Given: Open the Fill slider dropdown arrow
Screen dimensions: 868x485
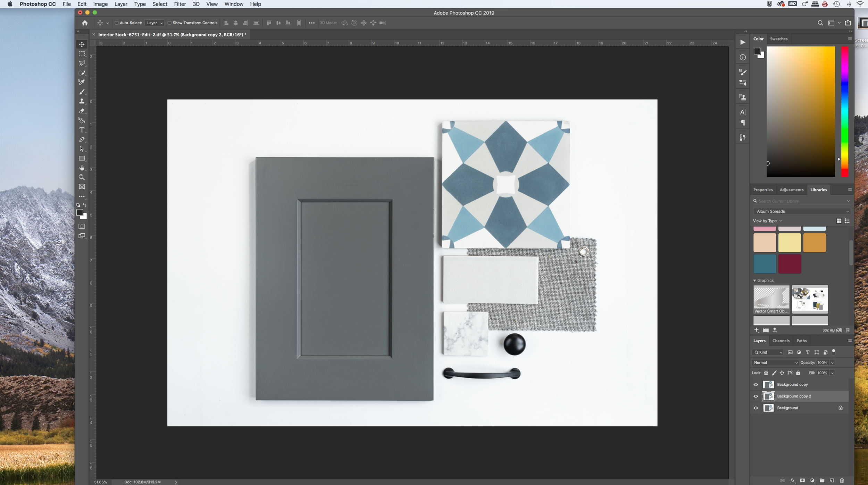Looking at the screenshot, I should 832,373.
